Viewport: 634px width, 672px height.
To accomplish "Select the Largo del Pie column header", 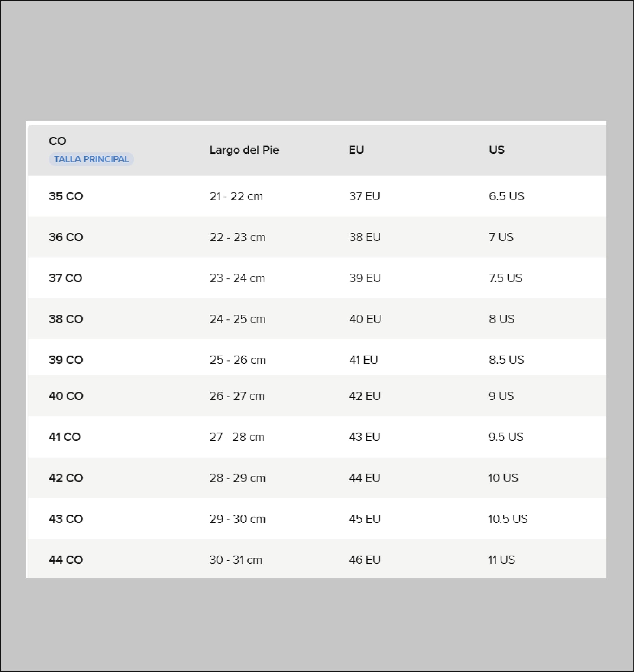I will tap(244, 150).
